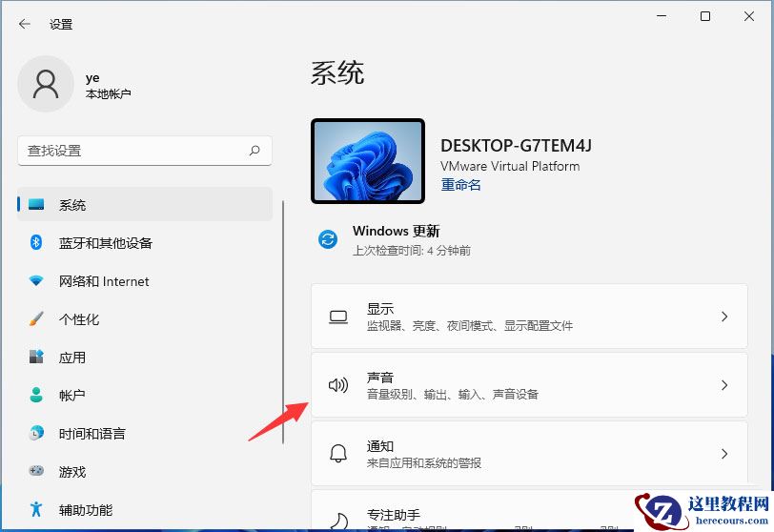Click the 系统 page heading

point(337,73)
